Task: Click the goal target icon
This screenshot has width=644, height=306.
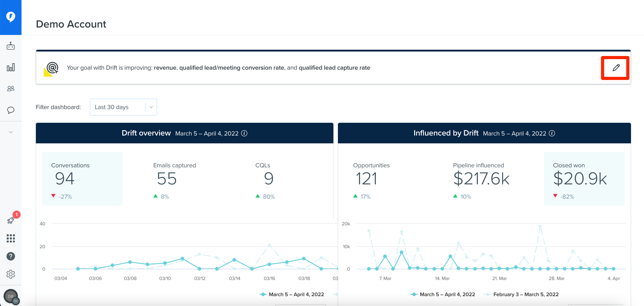Action: coord(52,69)
